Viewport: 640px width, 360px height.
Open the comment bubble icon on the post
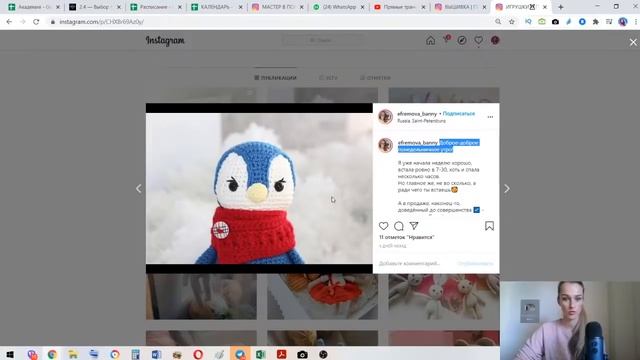click(399, 226)
